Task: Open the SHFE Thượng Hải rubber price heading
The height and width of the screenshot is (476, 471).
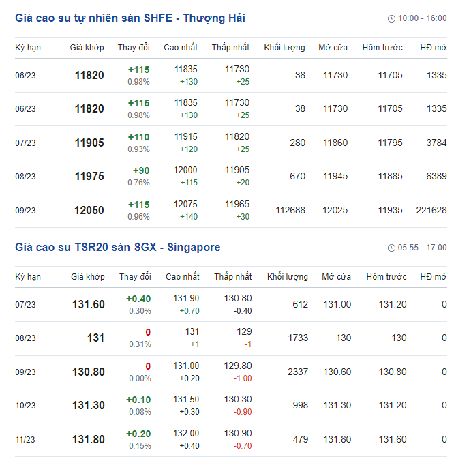Action: coord(130,18)
